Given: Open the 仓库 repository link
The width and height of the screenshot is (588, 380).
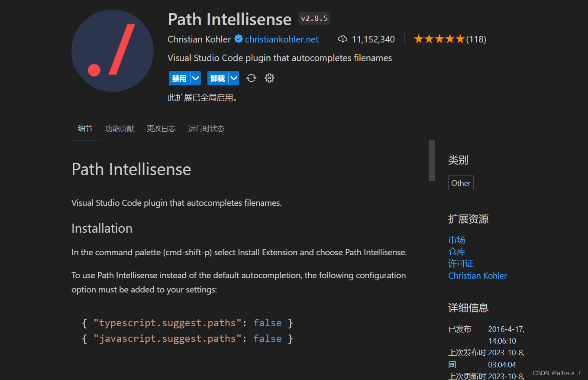Looking at the screenshot, I should pos(457,251).
